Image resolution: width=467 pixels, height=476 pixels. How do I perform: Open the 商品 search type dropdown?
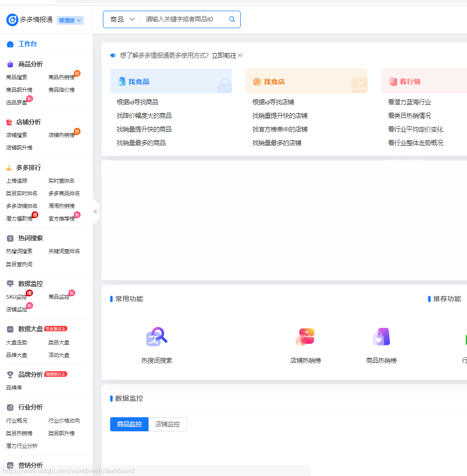[122, 19]
